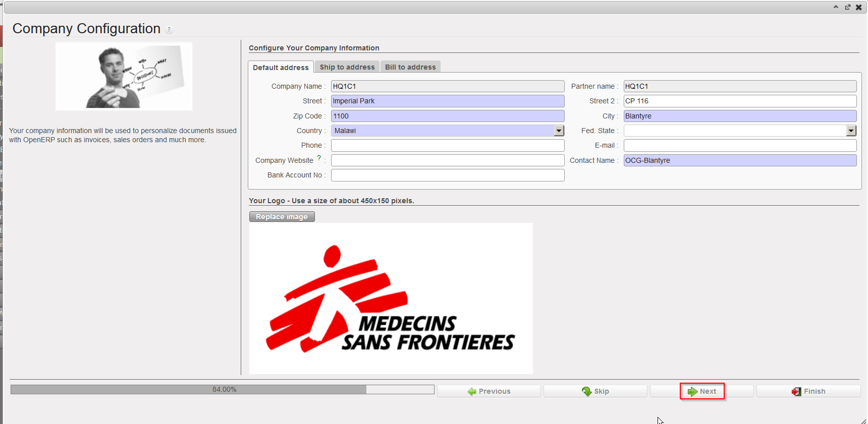Click the "Company Configuration" title text

(x=86, y=29)
